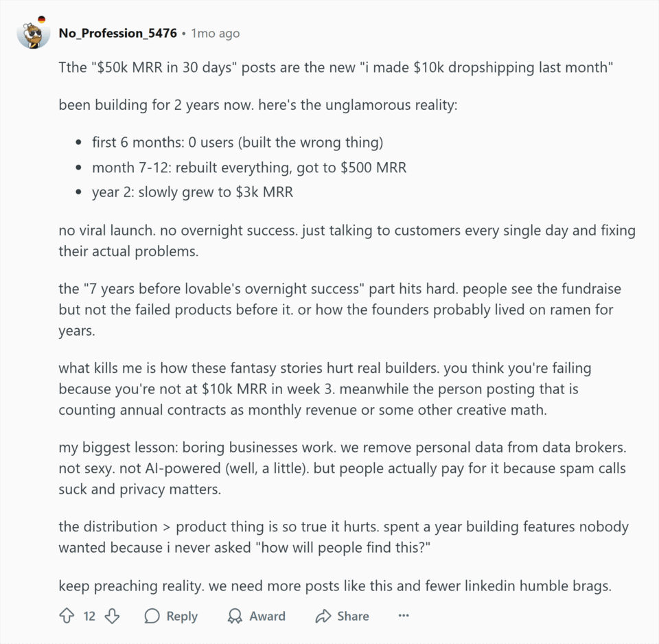
Task: Open sharing options for the comment
Action: [x=341, y=616]
